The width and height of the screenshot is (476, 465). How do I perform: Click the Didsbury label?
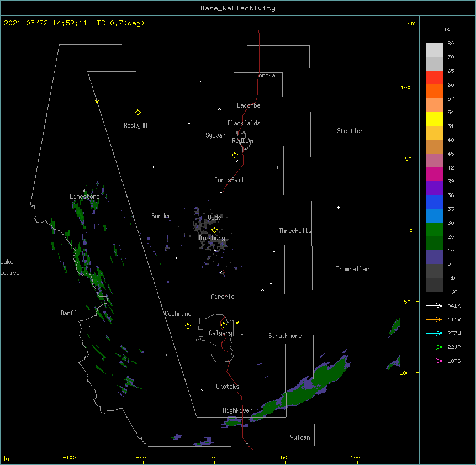(x=211, y=238)
